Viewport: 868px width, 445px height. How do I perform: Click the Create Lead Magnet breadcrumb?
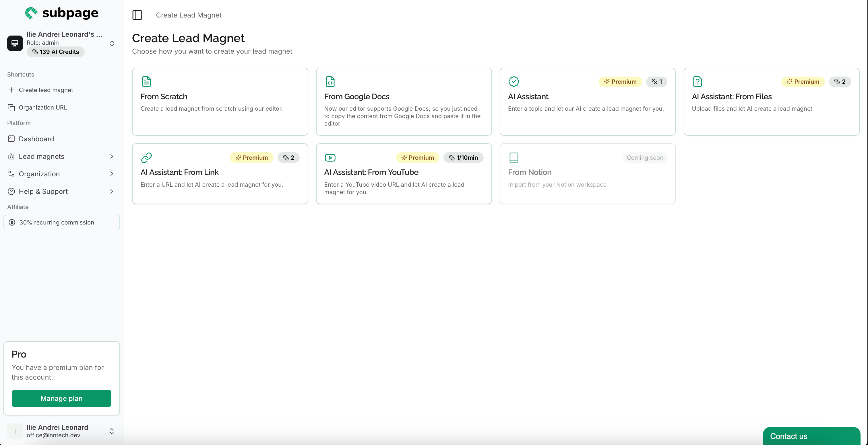click(189, 15)
